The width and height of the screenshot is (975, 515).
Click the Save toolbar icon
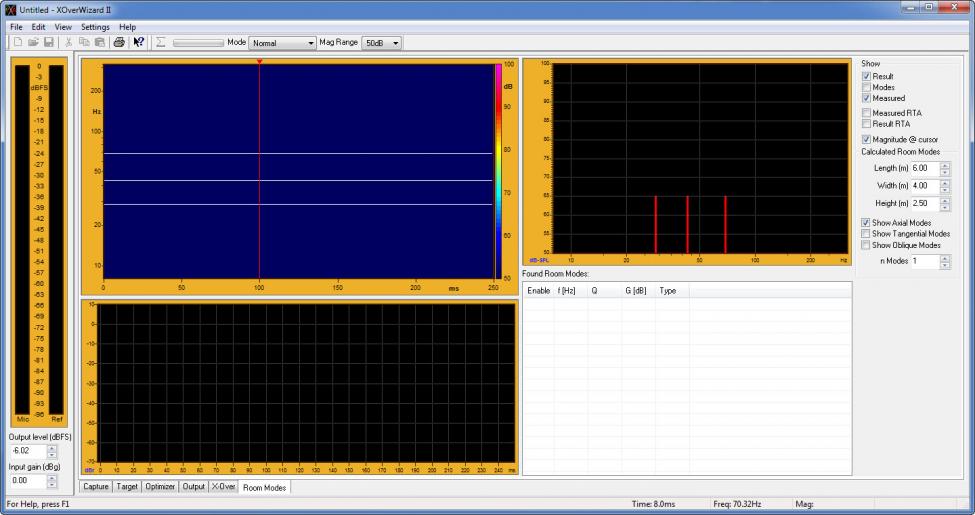[47, 43]
